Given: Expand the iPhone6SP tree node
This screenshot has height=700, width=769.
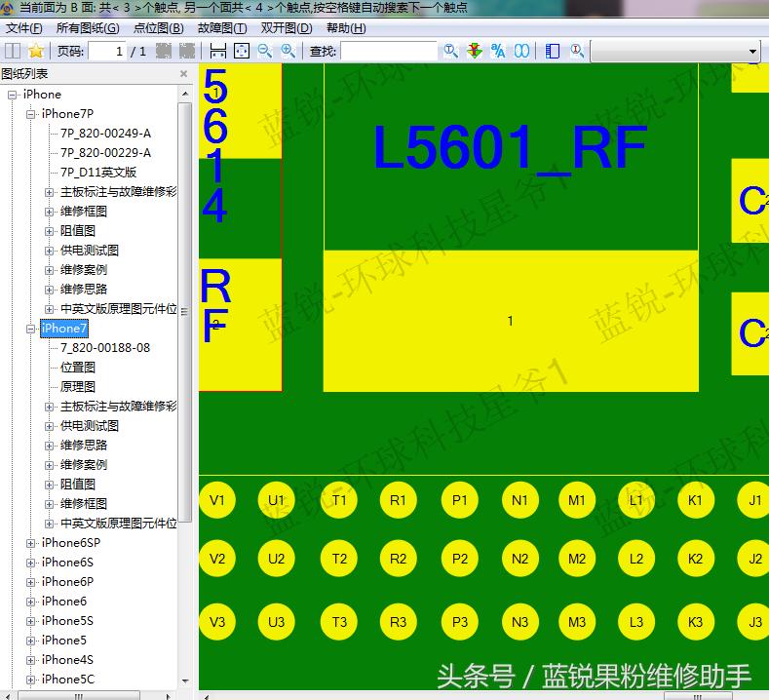Looking at the screenshot, I should click(x=31, y=543).
